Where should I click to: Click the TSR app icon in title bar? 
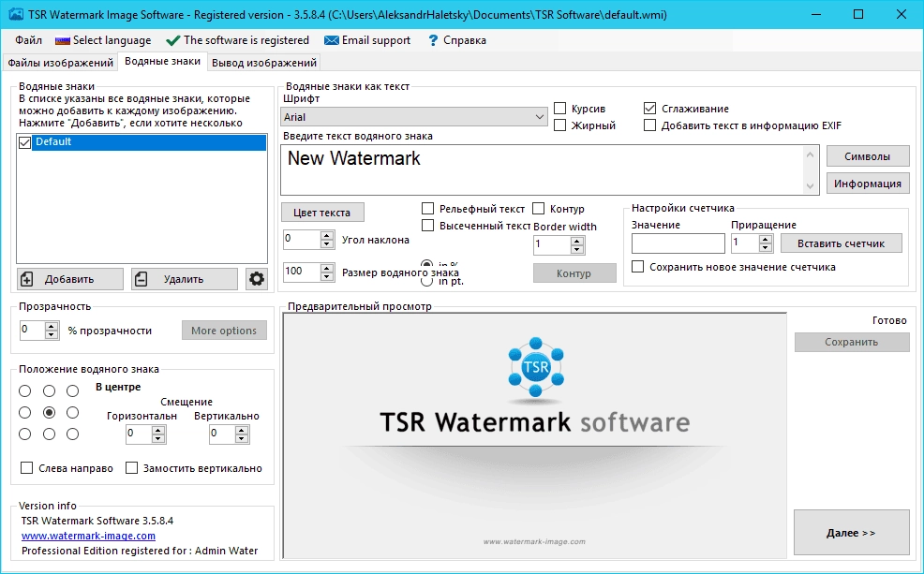(x=16, y=14)
